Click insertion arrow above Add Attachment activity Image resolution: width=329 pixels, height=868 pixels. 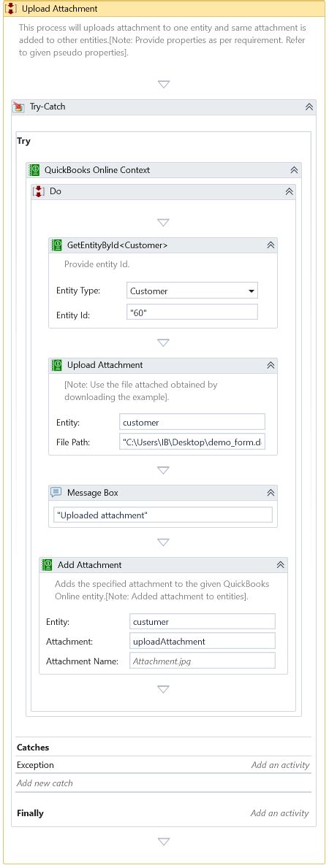coord(163,542)
